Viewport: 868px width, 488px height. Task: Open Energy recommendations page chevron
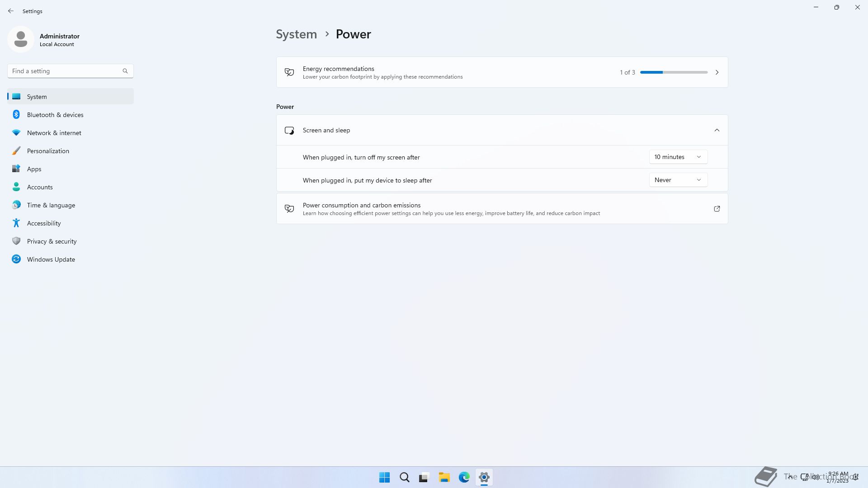click(717, 72)
